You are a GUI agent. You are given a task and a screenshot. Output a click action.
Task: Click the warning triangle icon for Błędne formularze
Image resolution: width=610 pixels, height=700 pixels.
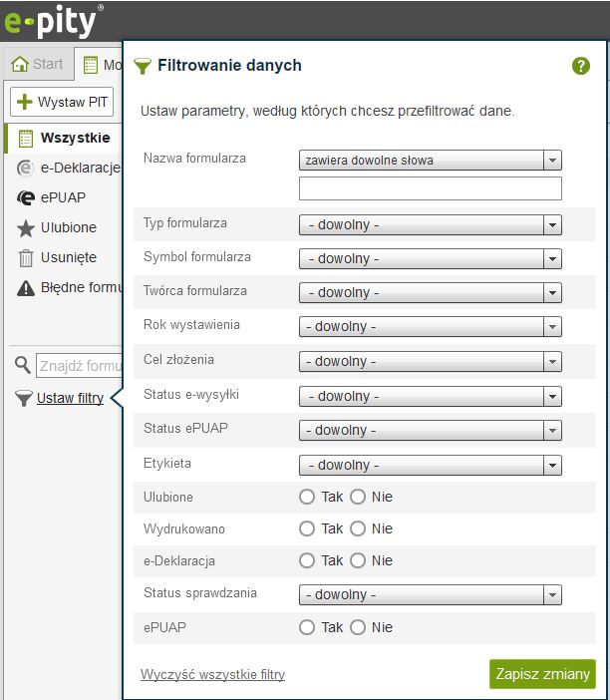(x=26, y=287)
